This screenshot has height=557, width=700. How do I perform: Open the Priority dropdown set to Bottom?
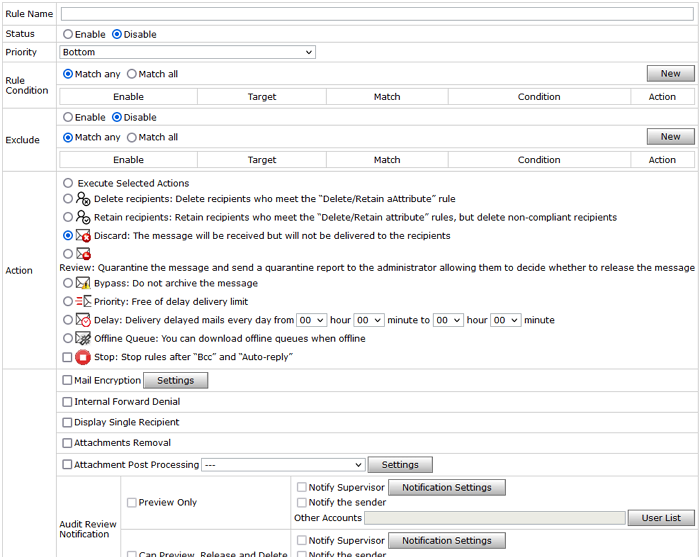[x=188, y=52]
